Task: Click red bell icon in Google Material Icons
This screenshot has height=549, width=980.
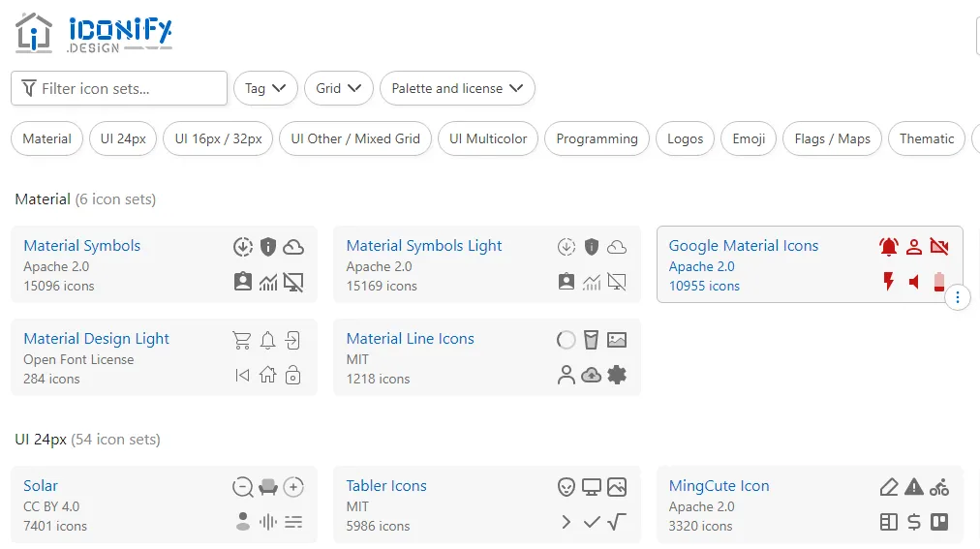Action: pyautogui.click(x=888, y=247)
